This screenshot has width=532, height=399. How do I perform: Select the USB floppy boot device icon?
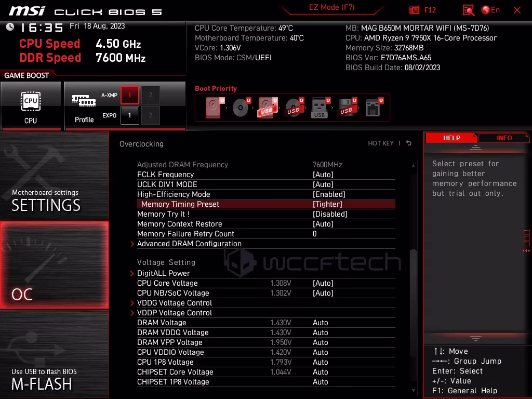point(347,108)
